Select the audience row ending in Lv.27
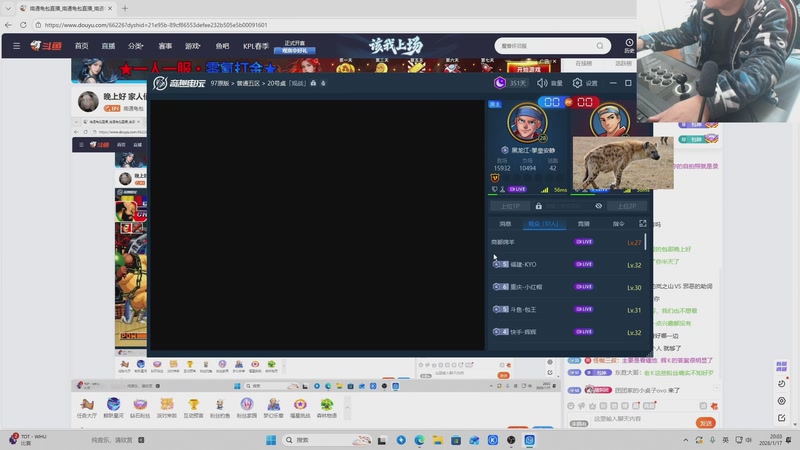The width and height of the screenshot is (800, 450). tap(566, 242)
